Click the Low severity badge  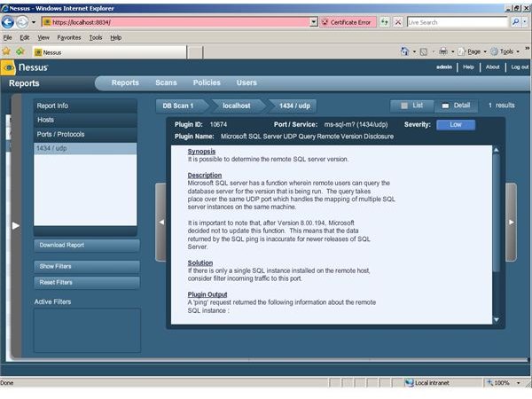(x=456, y=125)
